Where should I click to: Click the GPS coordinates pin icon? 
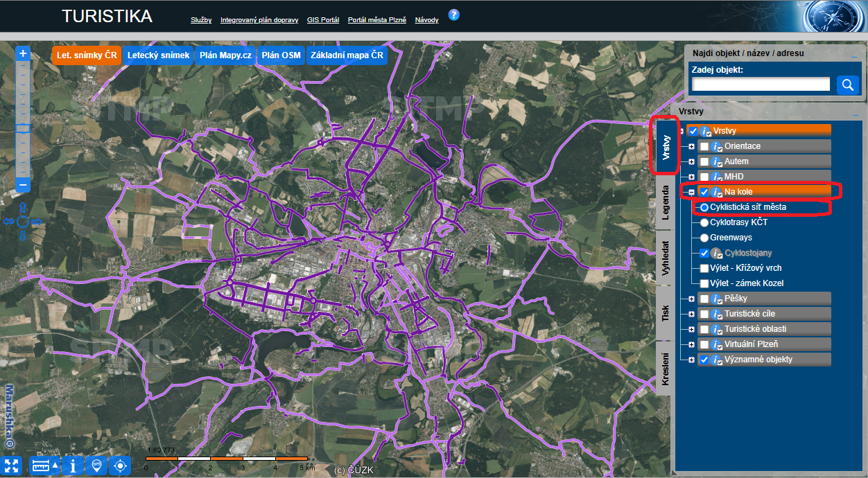pyautogui.click(x=96, y=466)
